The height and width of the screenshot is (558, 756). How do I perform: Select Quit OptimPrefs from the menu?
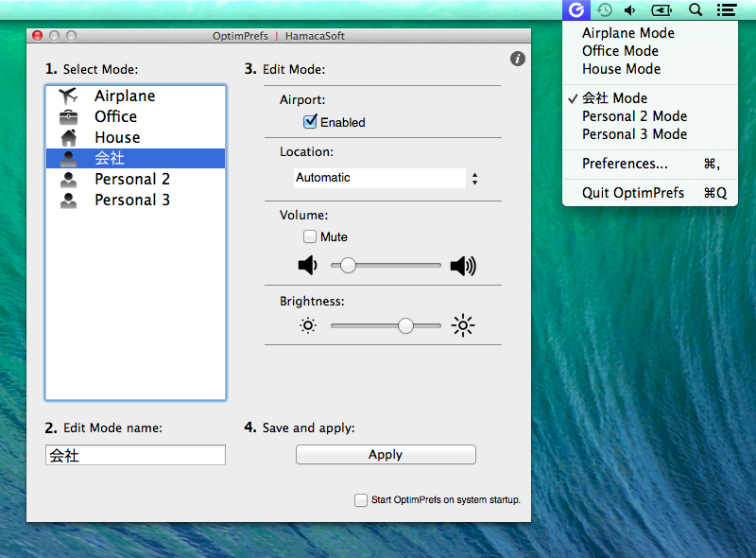point(649,193)
